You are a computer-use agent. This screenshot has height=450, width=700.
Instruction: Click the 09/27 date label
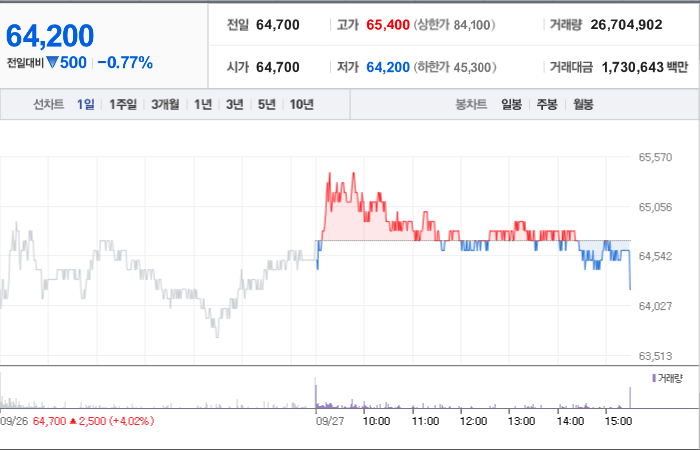click(x=330, y=421)
